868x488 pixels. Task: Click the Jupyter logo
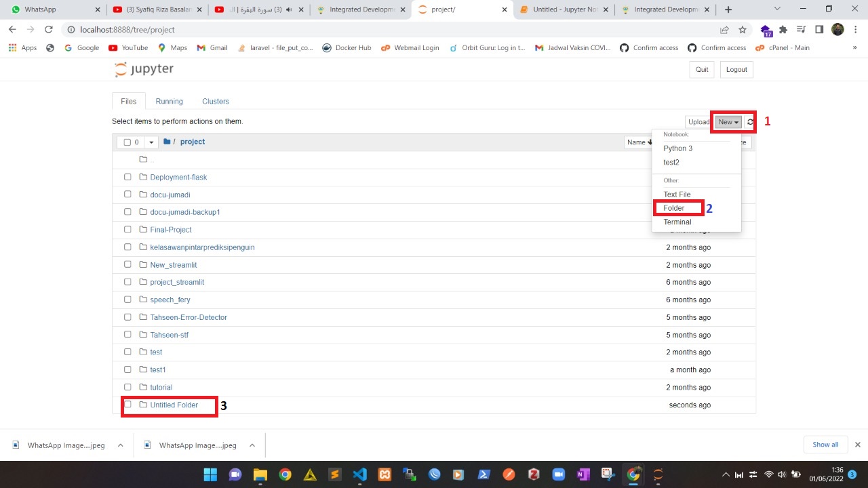tap(144, 69)
